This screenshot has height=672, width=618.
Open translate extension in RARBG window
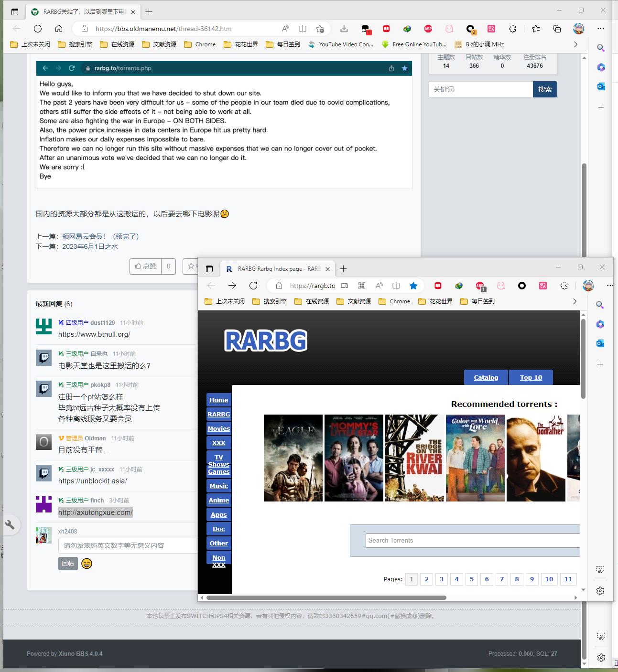coord(543,286)
